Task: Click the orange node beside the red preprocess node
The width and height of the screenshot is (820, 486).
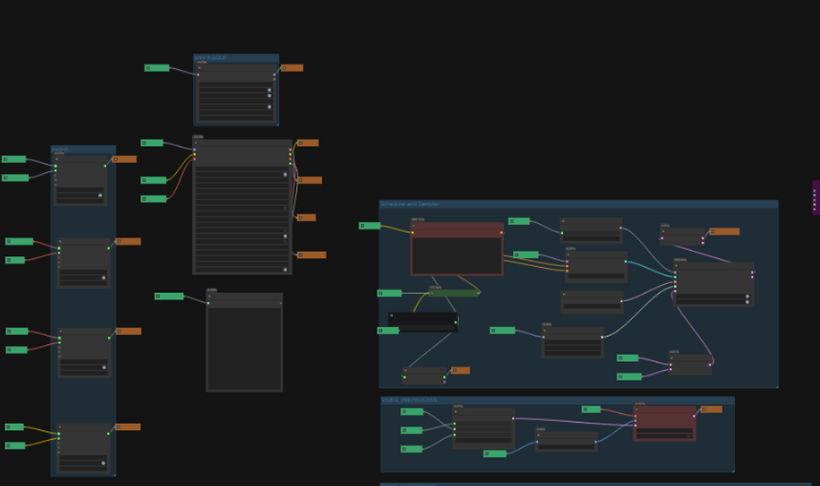Action: coord(711,409)
